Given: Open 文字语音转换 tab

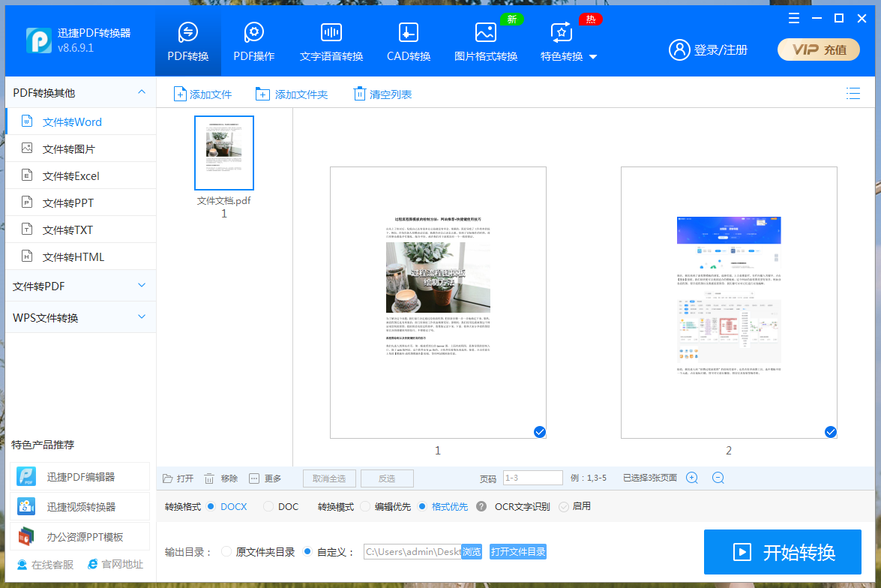Looking at the screenshot, I should tap(331, 42).
